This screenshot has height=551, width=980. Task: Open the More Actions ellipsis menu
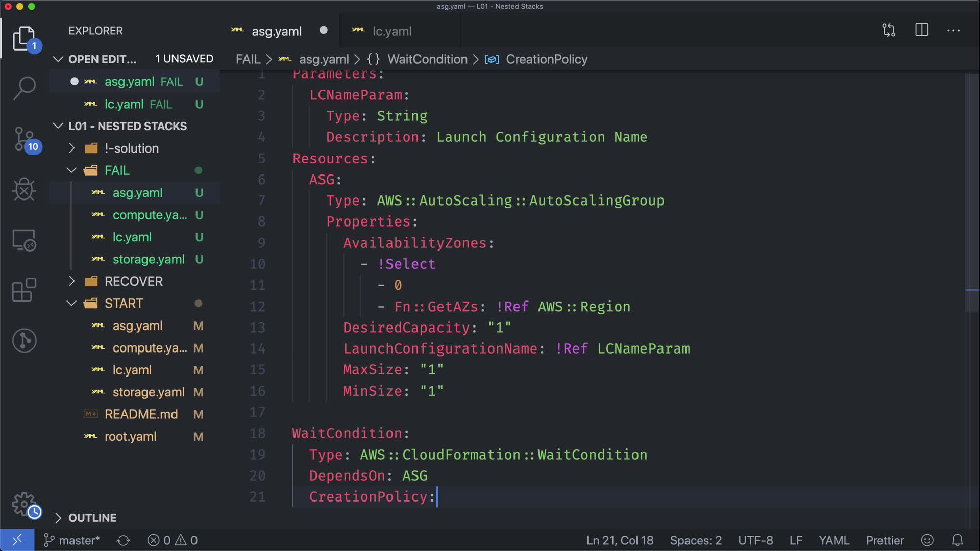pos(953,31)
